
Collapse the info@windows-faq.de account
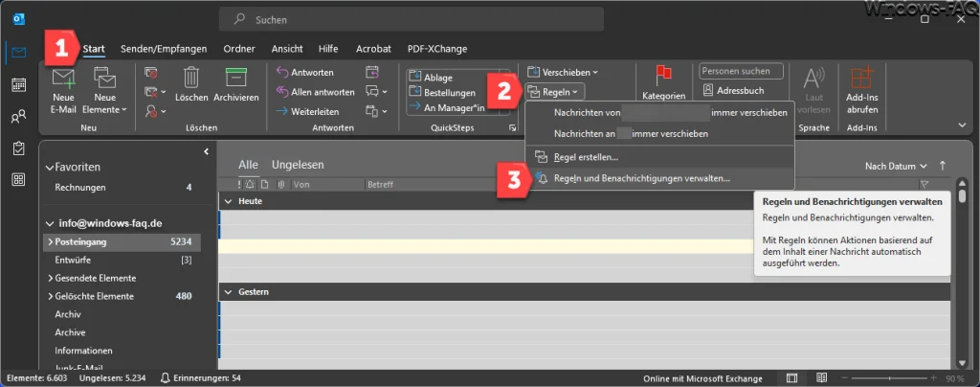(50, 224)
